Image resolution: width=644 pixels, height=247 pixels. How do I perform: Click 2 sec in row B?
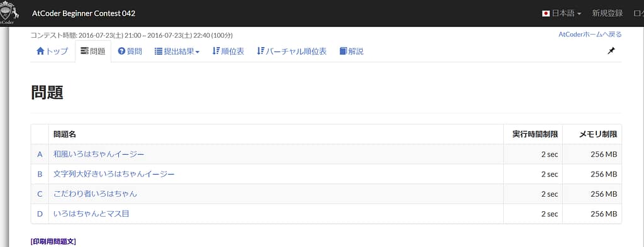point(550,174)
